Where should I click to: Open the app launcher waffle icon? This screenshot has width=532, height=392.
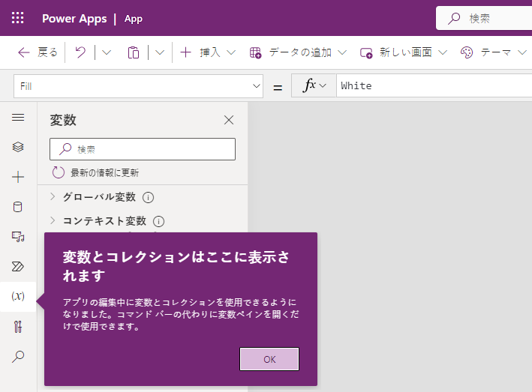[18, 18]
